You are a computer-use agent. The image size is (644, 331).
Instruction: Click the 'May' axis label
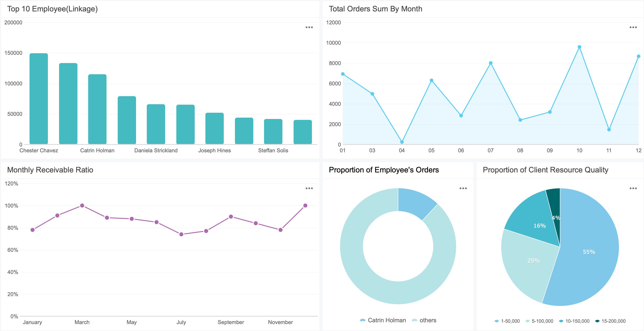pos(132,322)
